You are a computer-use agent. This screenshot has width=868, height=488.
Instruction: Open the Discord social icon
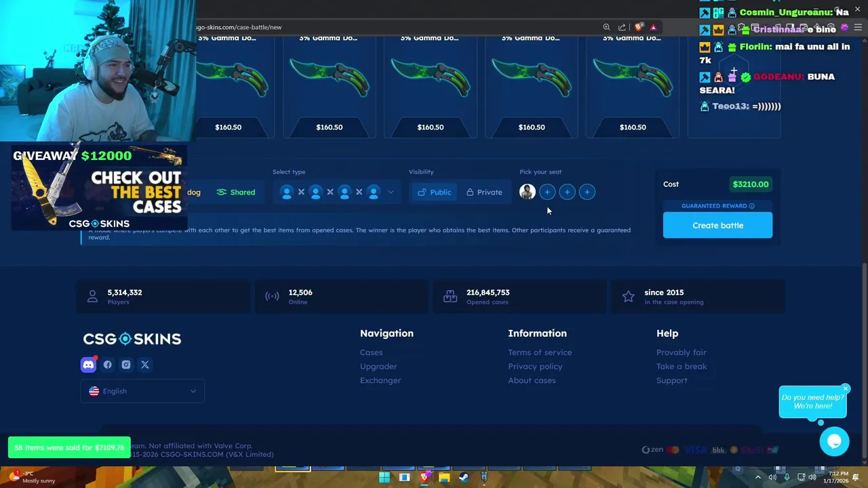tap(88, 365)
